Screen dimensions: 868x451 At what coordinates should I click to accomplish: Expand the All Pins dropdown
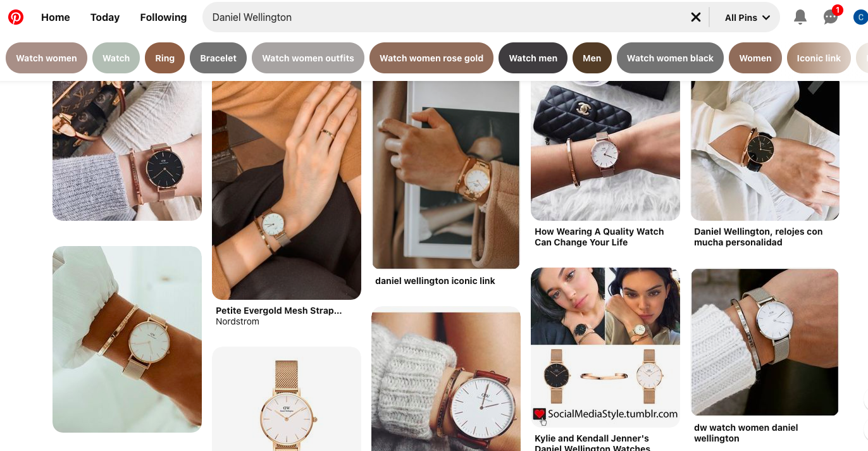click(x=747, y=18)
